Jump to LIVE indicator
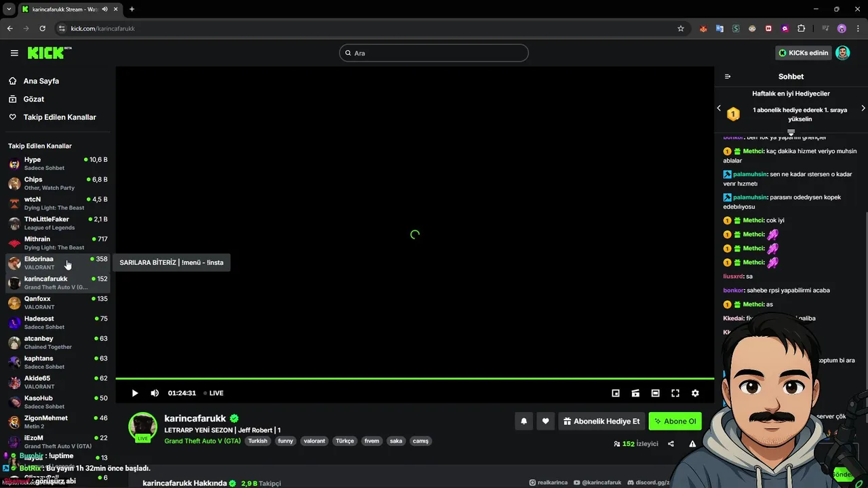The width and height of the screenshot is (868, 488). pyautogui.click(x=214, y=393)
